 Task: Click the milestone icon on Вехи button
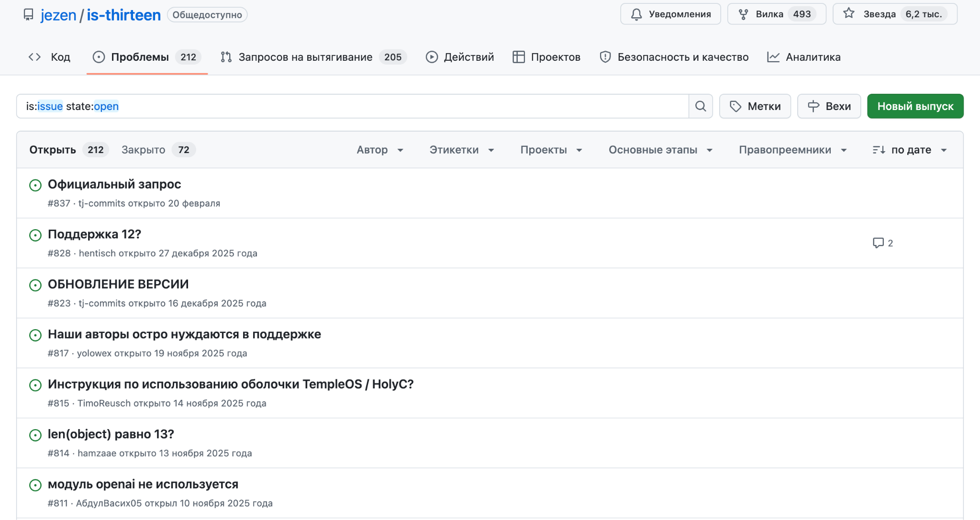[x=814, y=106]
